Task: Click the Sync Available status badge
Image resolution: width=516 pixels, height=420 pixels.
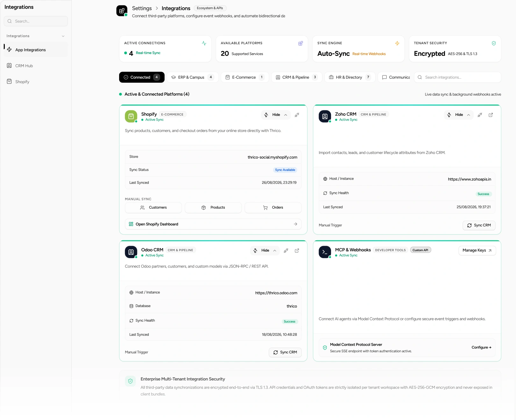Action: point(285,170)
